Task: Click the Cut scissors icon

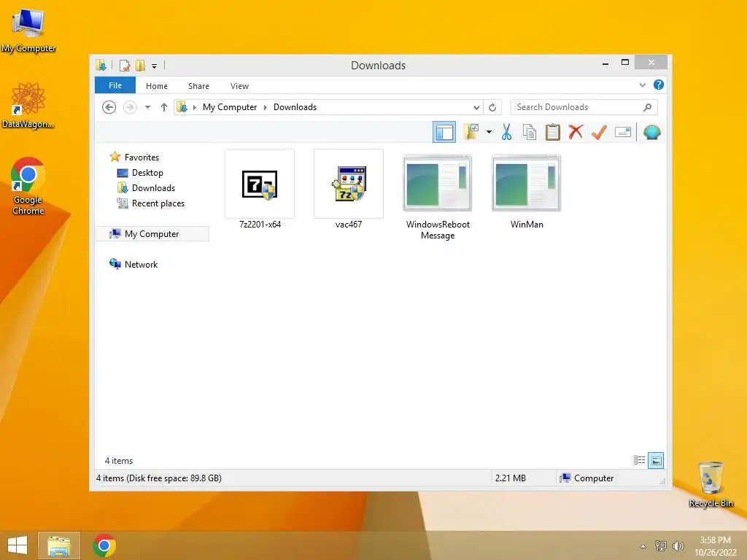Action: (x=506, y=133)
